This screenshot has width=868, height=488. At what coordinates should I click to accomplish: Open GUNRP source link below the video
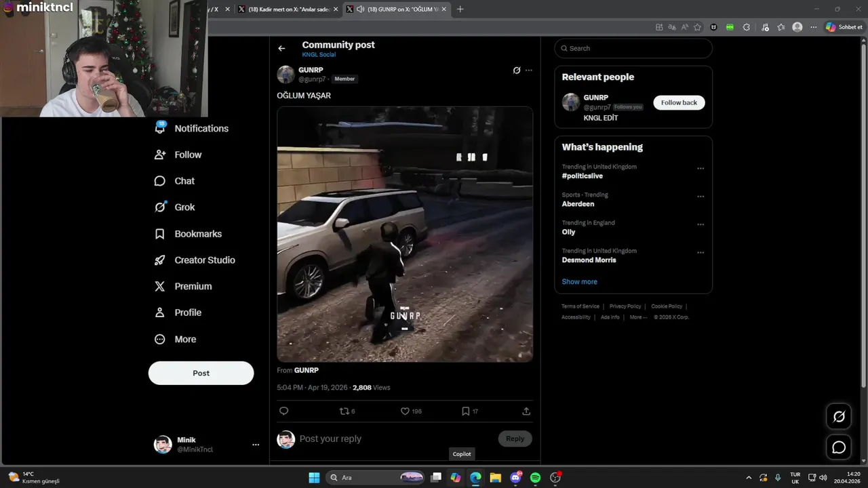tap(307, 370)
